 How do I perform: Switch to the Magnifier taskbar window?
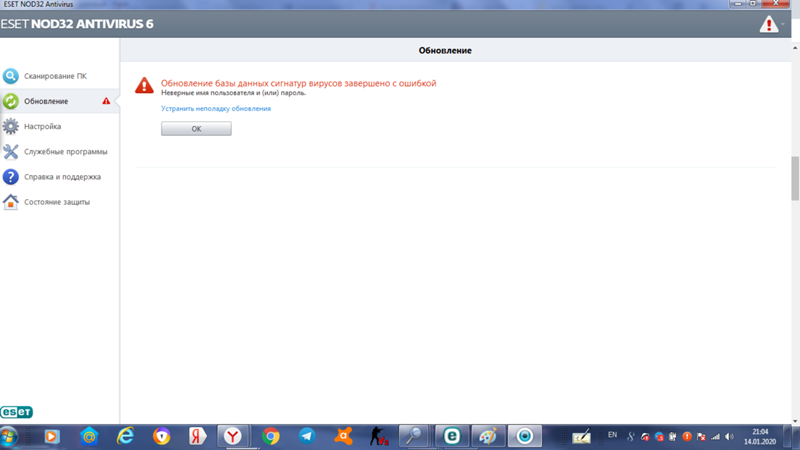click(414, 437)
